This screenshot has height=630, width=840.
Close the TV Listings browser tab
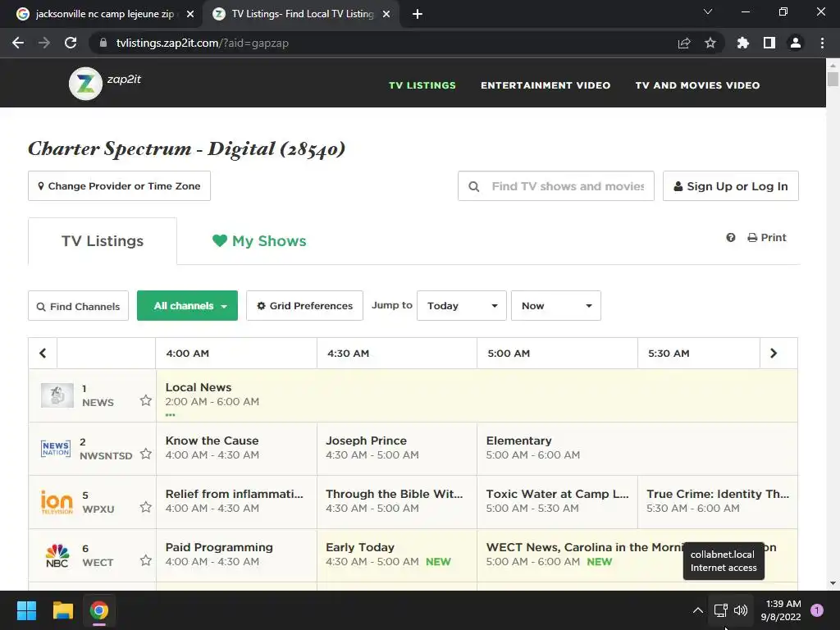point(386,14)
